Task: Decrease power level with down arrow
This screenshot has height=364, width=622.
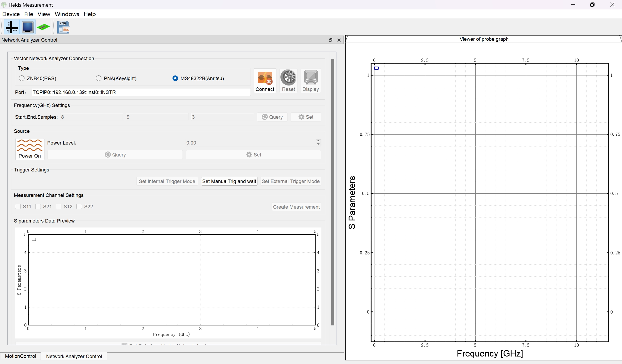Action: click(318, 144)
